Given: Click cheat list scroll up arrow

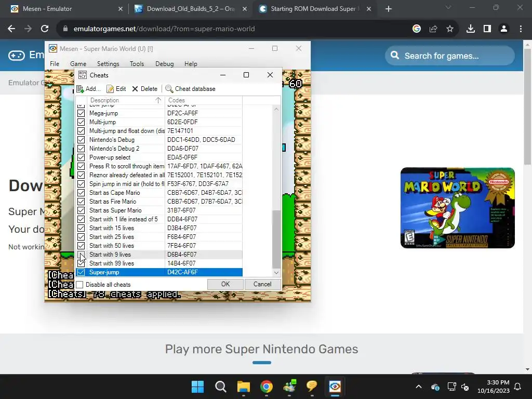Looking at the screenshot, I should [276, 109].
